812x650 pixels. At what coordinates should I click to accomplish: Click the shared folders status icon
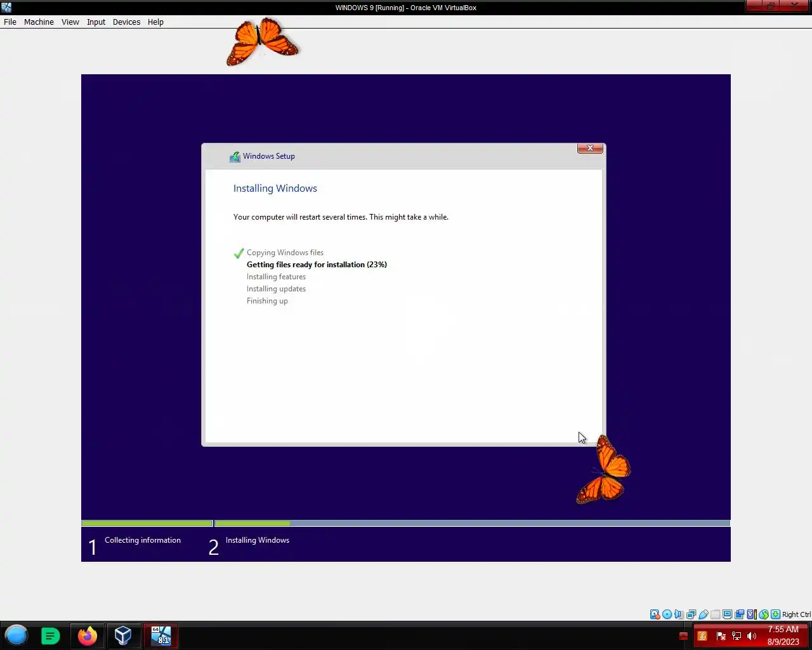(715, 614)
